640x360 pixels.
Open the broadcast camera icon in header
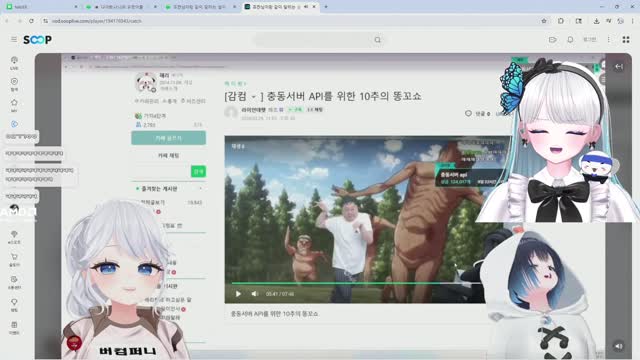click(553, 40)
